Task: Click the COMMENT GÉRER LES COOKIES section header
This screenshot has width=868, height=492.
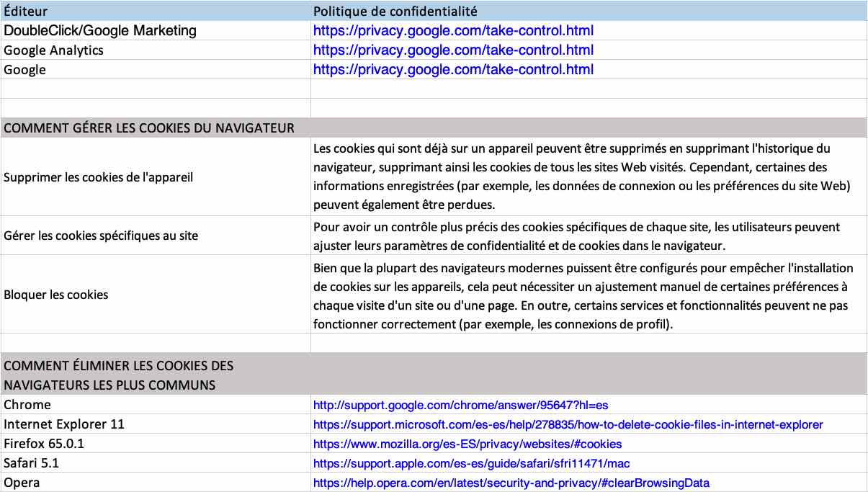Action: (148, 128)
